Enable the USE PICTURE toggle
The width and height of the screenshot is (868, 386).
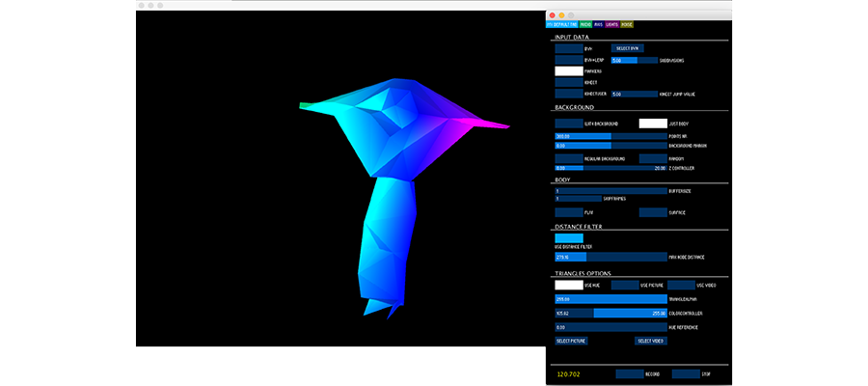point(625,286)
